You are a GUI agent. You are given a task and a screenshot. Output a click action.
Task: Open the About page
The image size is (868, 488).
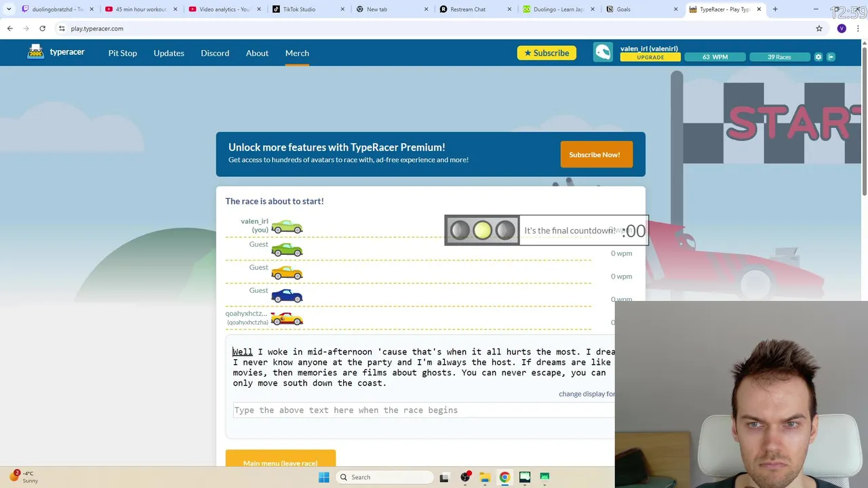pyautogui.click(x=257, y=53)
